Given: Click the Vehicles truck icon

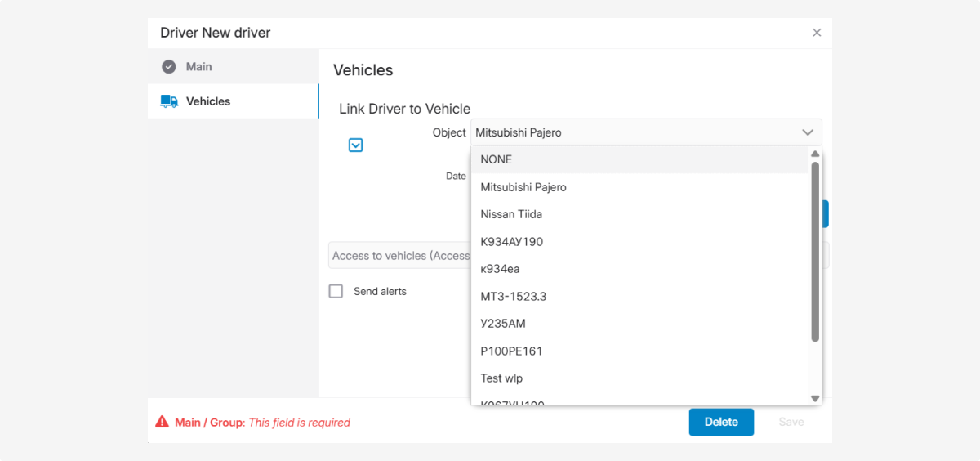Looking at the screenshot, I should [x=169, y=101].
